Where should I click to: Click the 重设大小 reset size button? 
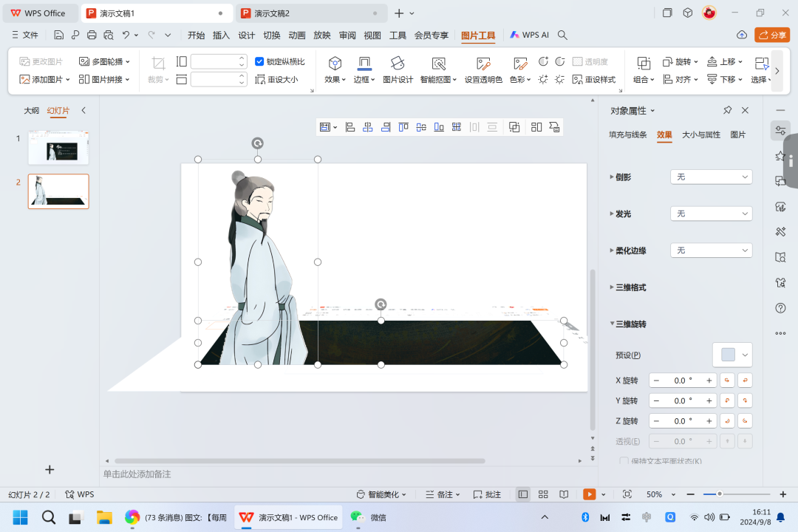[276, 79]
